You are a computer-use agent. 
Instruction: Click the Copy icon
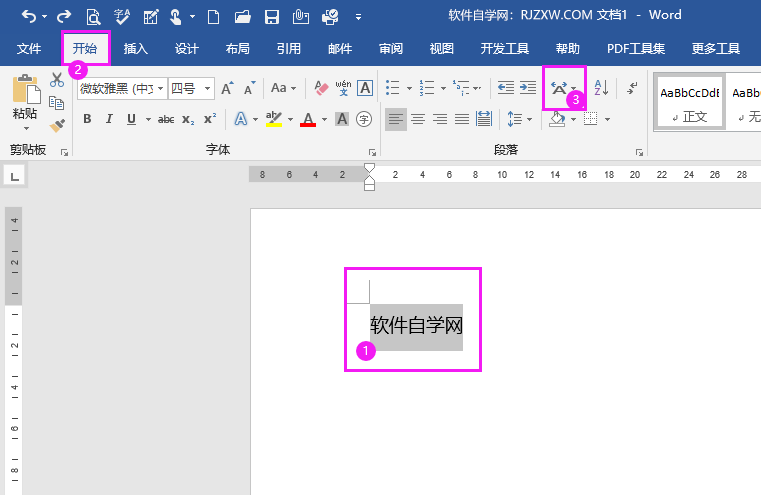pyautogui.click(x=57, y=103)
